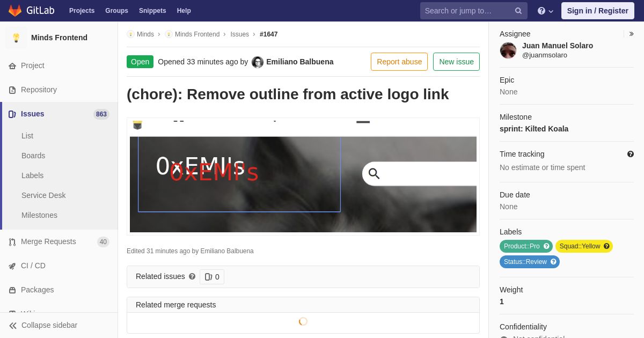
Task: Click the Packages icon in sidebar
Action: tap(12, 290)
